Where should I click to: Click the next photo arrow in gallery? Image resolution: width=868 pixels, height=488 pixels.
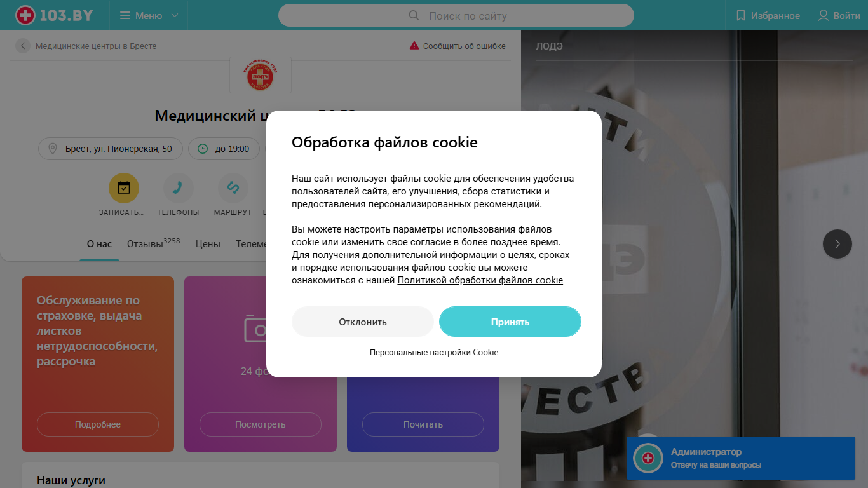click(x=837, y=243)
